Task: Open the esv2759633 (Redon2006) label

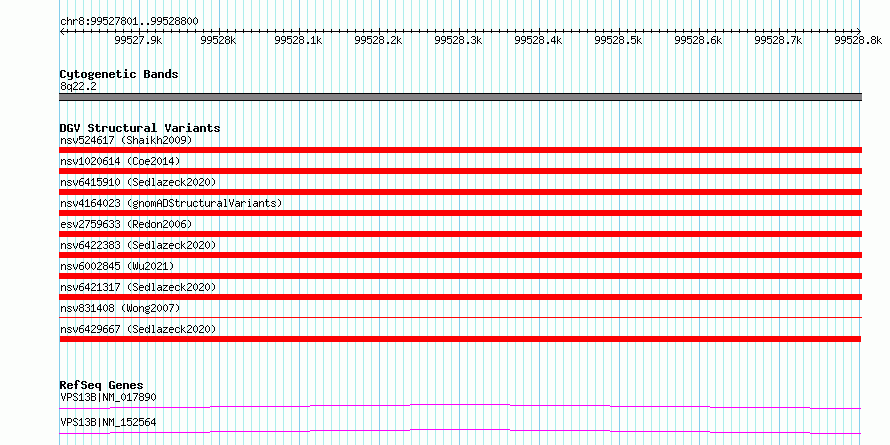Action: click(x=126, y=224)
